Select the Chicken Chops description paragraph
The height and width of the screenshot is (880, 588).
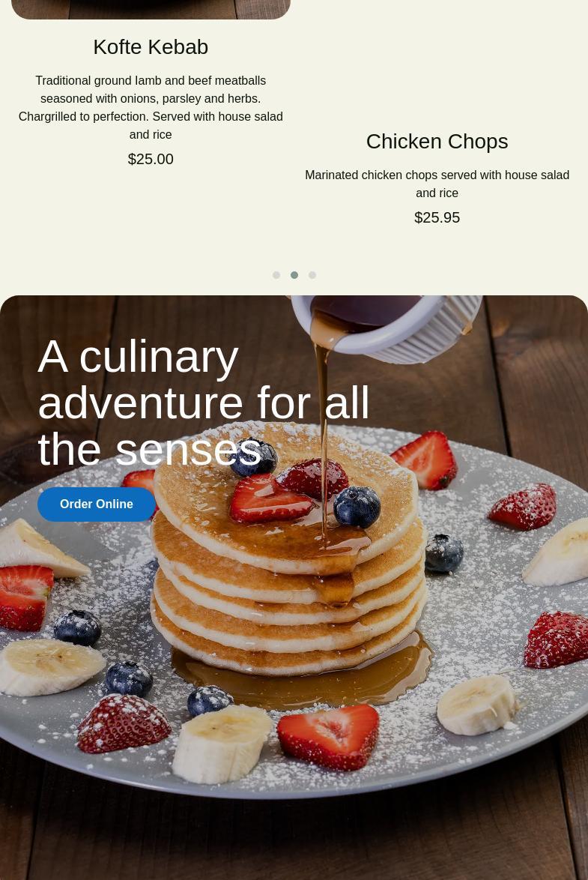click(x=437, y=184)
